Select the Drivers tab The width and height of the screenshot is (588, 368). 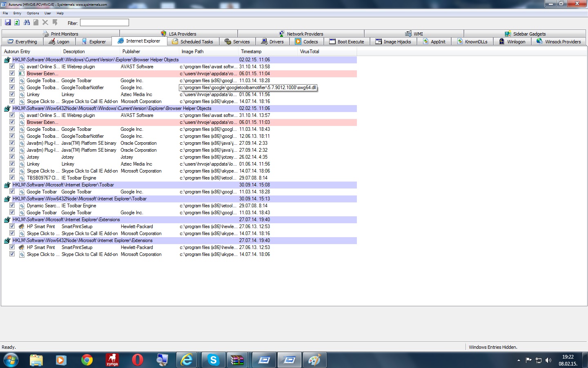tap(272, 42)
